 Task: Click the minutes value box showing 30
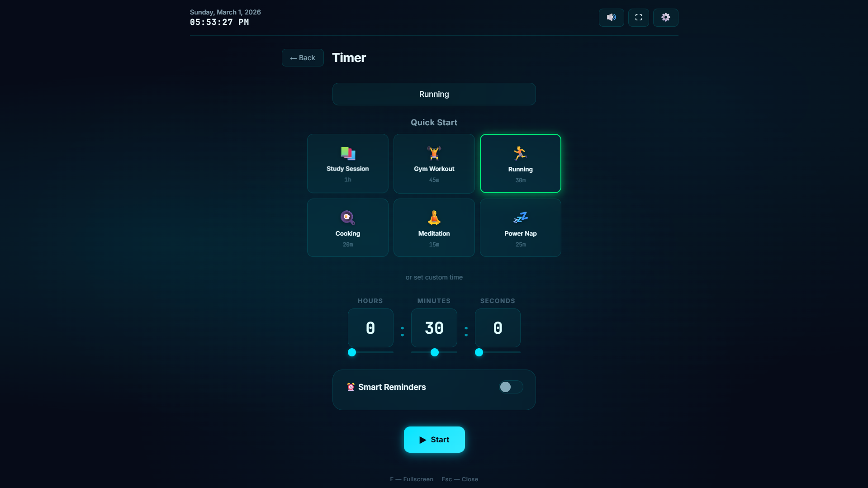434,328
